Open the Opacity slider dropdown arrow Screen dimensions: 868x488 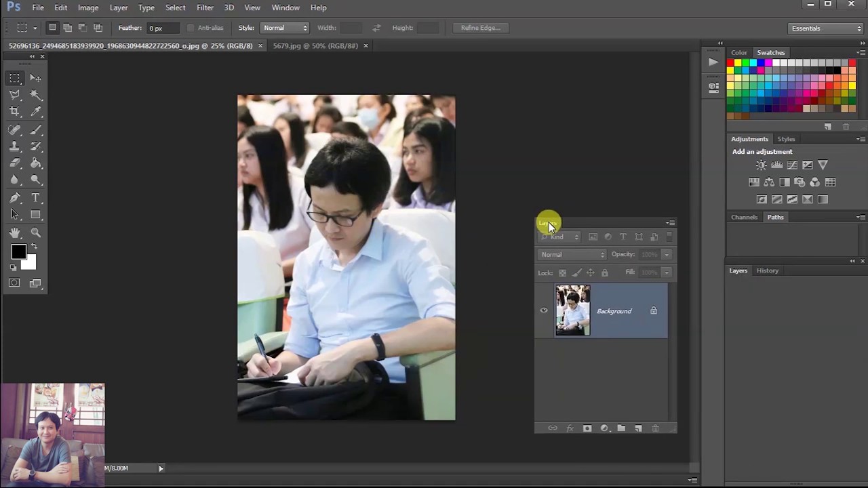(667, 254)
